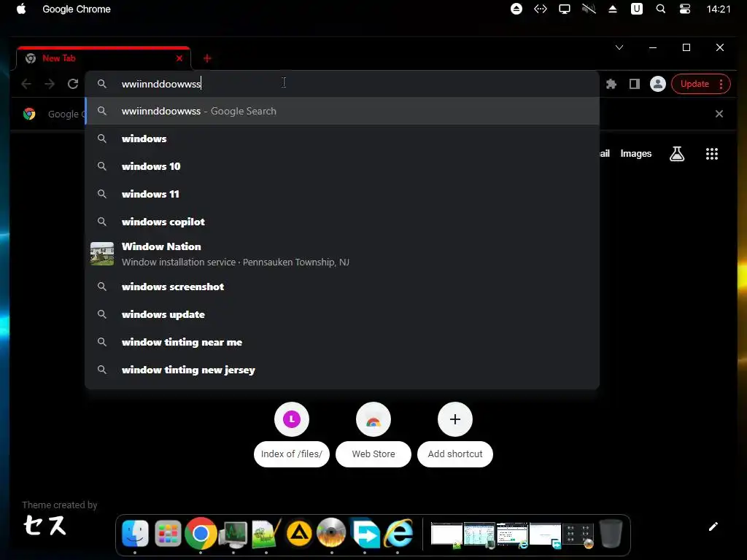The height and width of the screenshot is (560, 747).
Task: Choose the "windows copilot" suggestion
Action: pyautogui.click(x=342, y=222)
